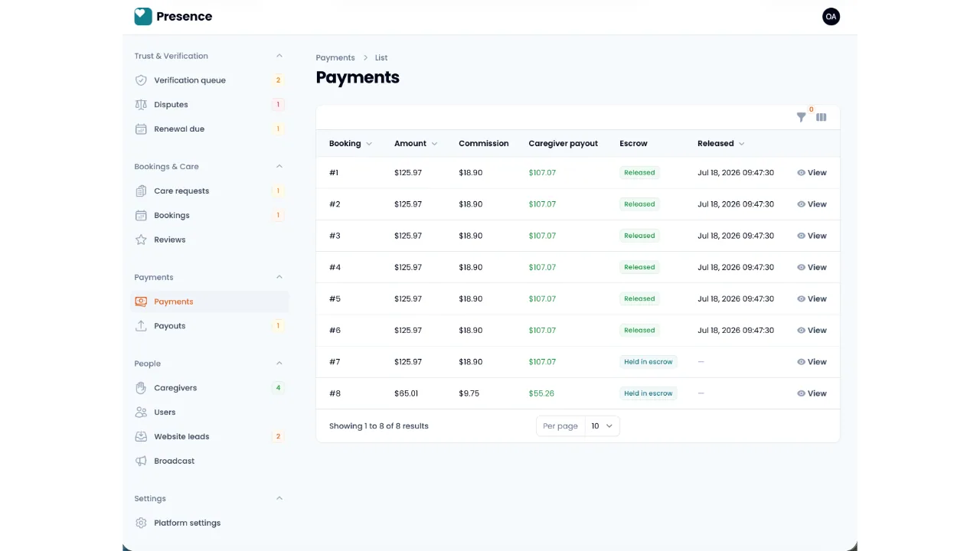Screen dimensions: 980x551
Task: Open Reviews in the sidebar
Action: 210,240
